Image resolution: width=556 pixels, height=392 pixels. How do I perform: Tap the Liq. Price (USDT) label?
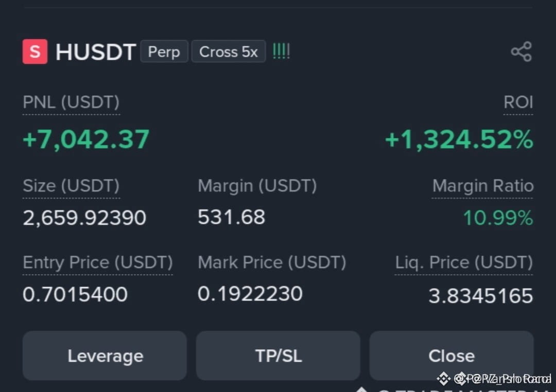(464, 263)
